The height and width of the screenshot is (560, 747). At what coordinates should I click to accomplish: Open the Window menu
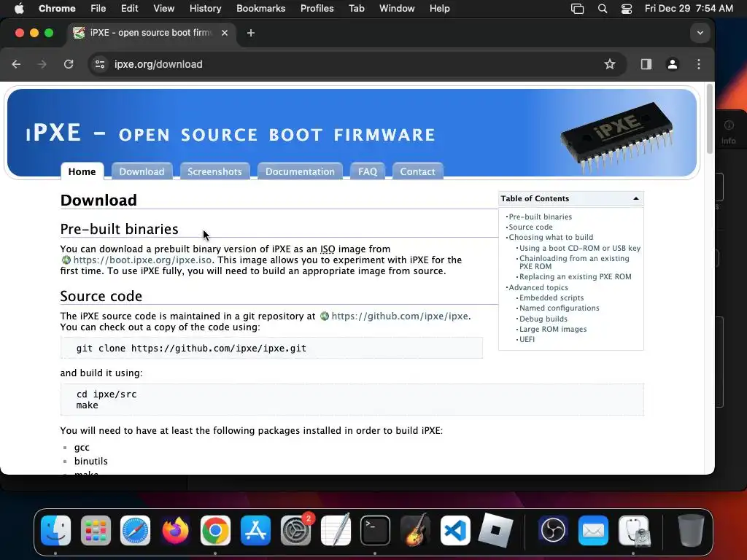point(397,8)
